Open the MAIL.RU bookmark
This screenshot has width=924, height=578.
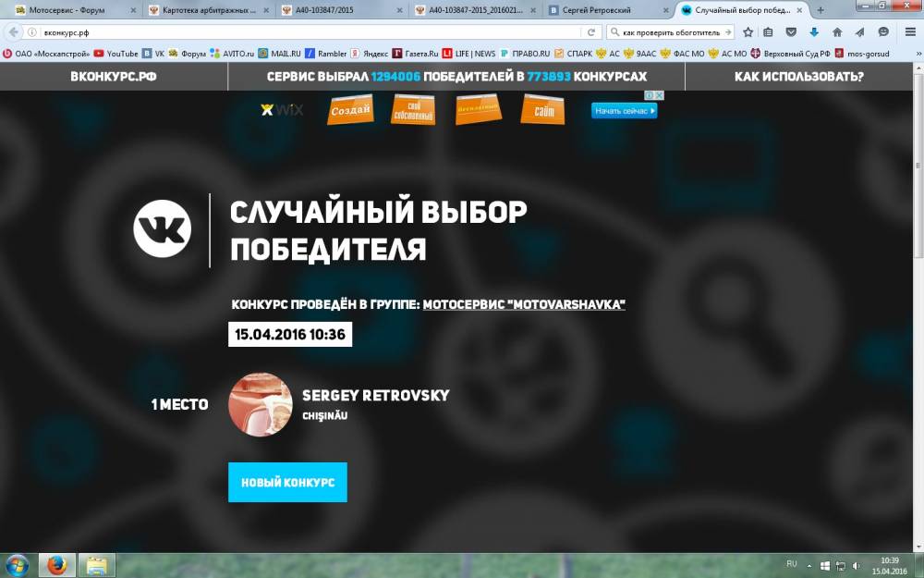coord(279,54)
